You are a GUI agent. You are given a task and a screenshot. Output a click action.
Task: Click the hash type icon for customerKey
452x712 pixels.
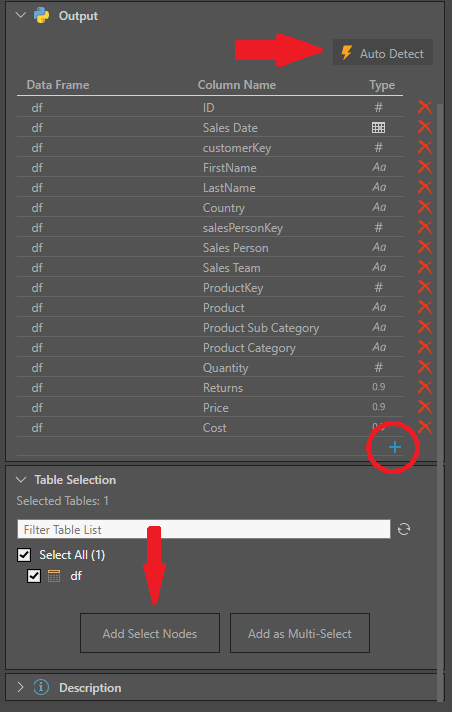tap(378, 147)
